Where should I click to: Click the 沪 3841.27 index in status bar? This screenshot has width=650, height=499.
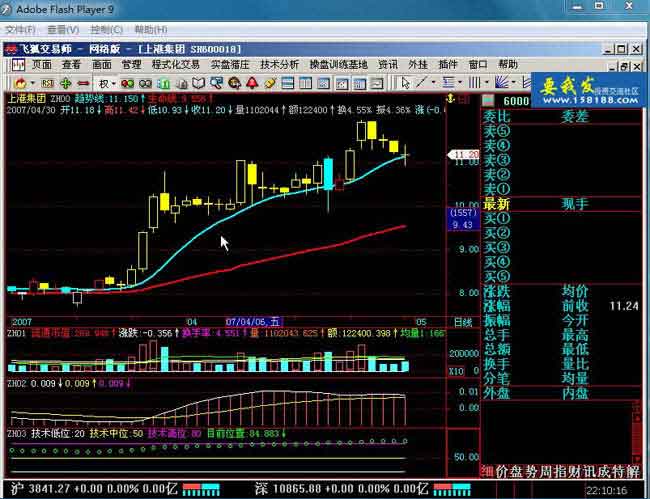point(95,489)
